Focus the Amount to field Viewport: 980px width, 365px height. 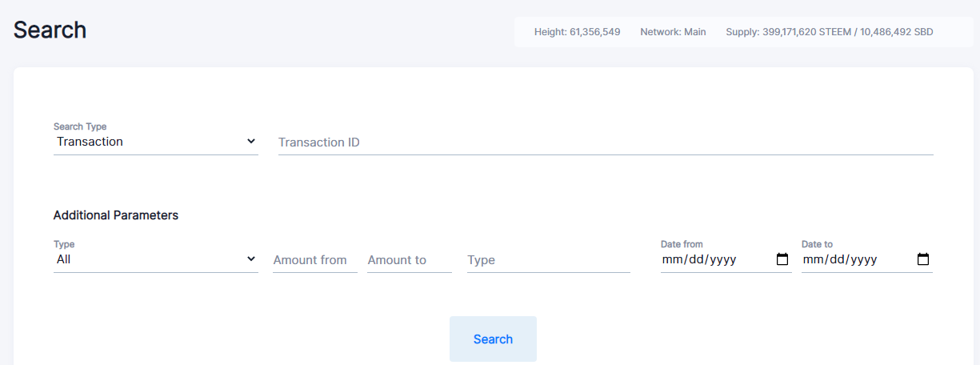pyautogui.click(x=410, y=260)
